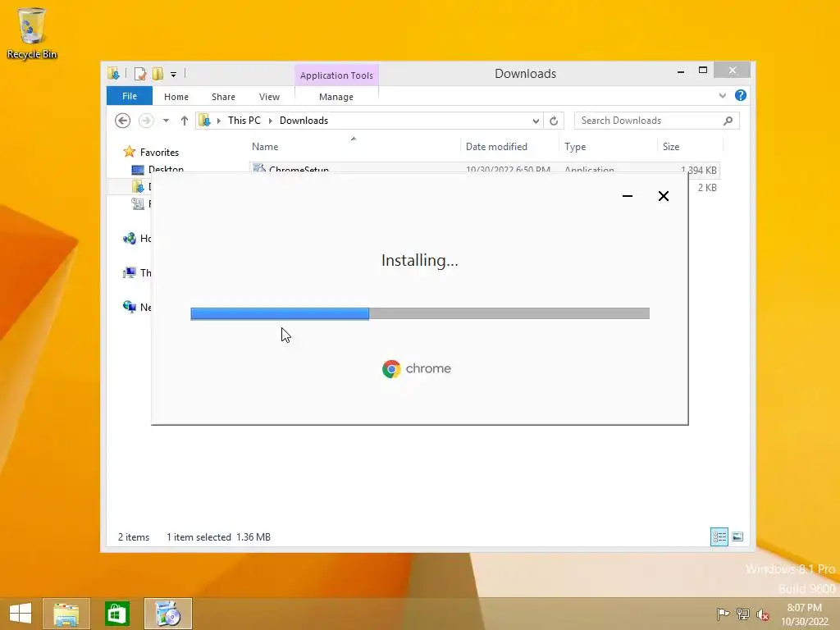Click the Explorer window system folder icon
This screenshot has height=630, width=840.
coord(113,73)
